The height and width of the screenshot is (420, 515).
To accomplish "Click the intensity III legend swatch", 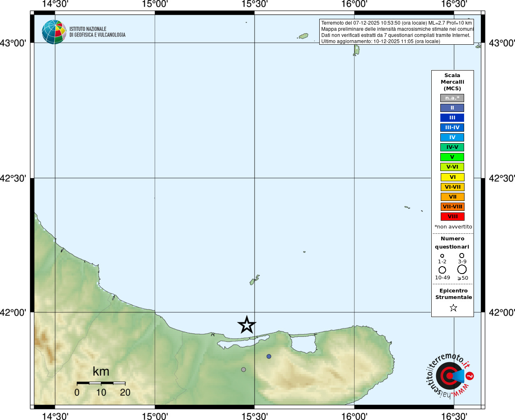I will point(452,118).
